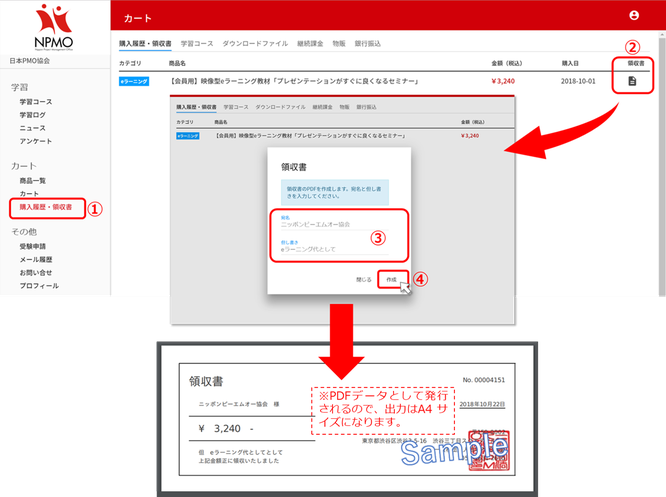Click the 購入日 column header
The width and height of the screenshot is (666, 497).
click(x=570, y=63)
